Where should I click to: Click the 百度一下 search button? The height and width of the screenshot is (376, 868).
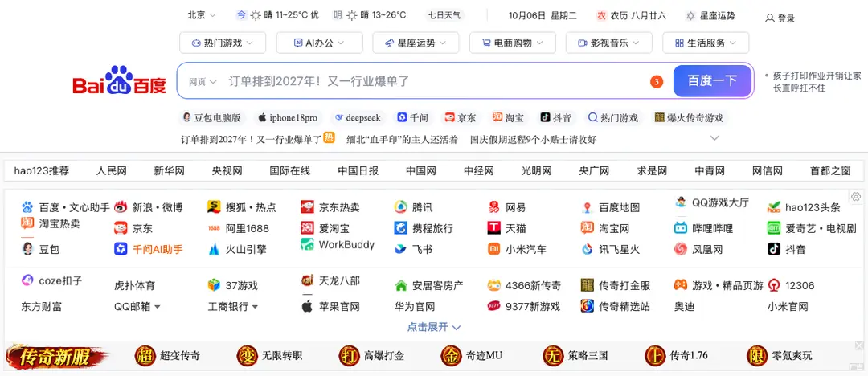pyautogui.click(x=712, y=81)
